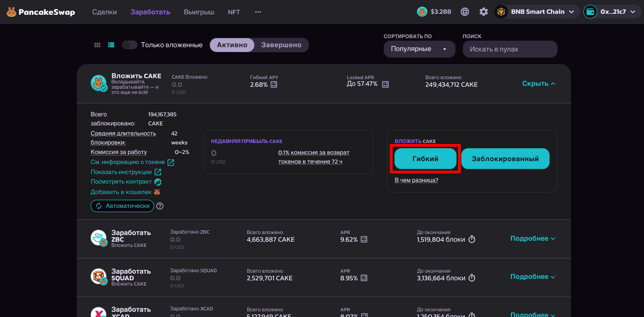Open Посмотреть контракт link
Screen dimensions: 644x317
point(121,182)
